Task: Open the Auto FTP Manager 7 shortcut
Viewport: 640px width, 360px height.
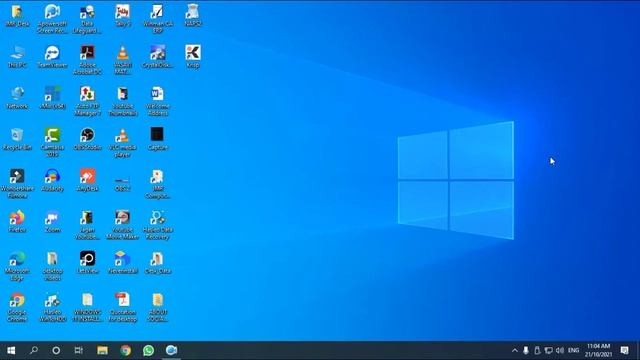Action: 87,101
